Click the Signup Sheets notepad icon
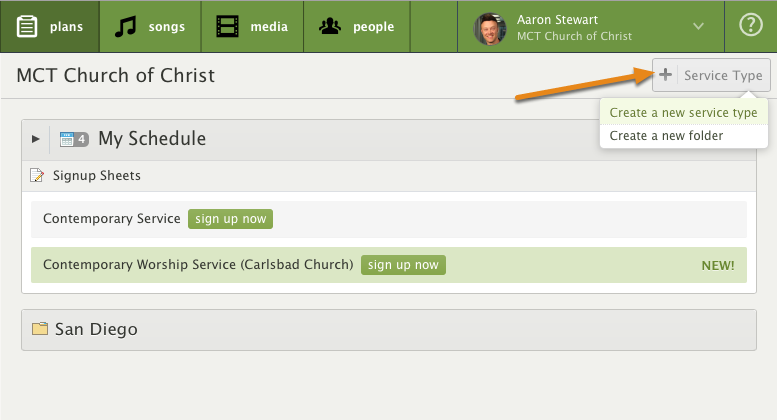 [x=37, y=175]
